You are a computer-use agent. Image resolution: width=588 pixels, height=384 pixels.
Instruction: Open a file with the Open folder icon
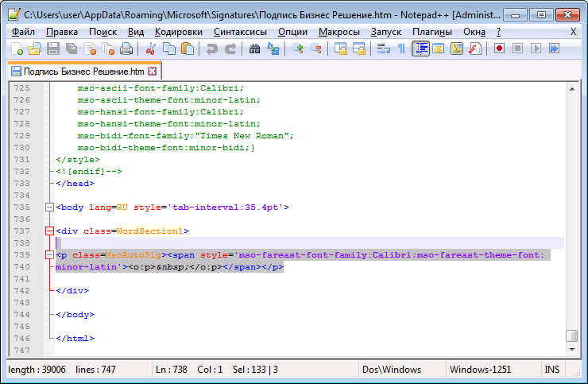pyautogui.click(x=35, y=48)
